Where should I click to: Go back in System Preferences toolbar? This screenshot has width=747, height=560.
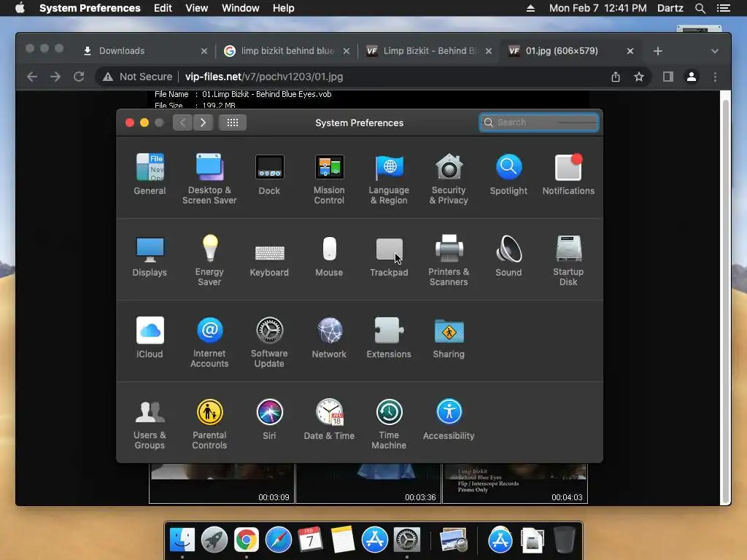click(182, 122)
